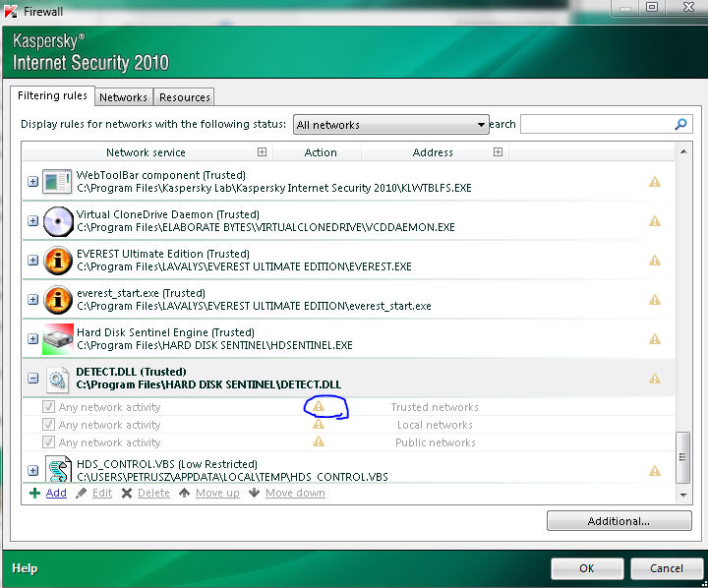Click the rules list scrollbar thumb
The image size is (708, 588).
682,457
